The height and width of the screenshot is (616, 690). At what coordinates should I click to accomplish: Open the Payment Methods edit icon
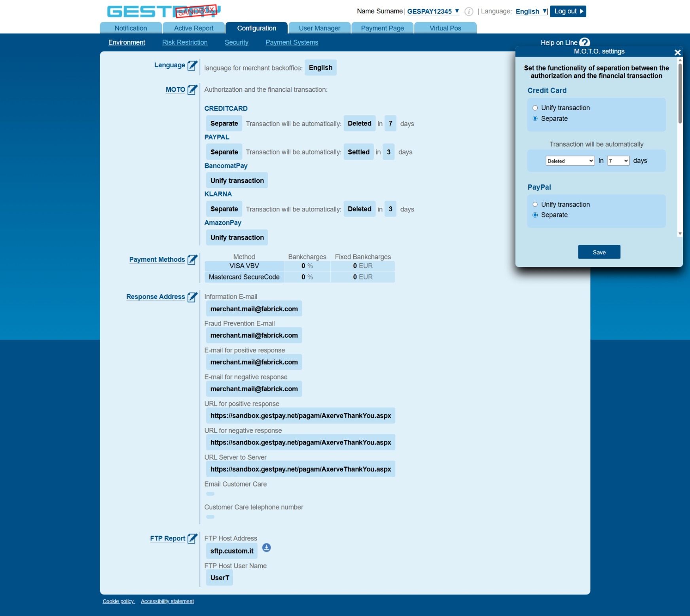(x=192, y=260)
